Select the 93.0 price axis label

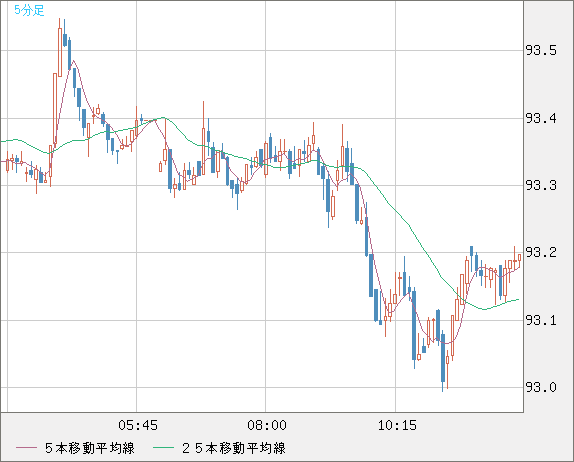(x=541, y=387)
